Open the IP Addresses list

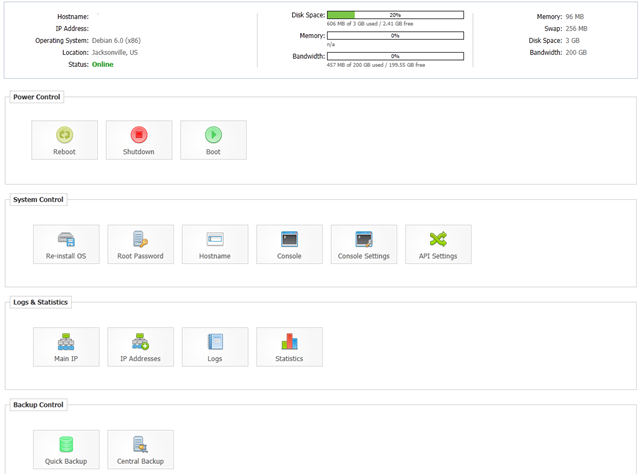coord(140,347)
